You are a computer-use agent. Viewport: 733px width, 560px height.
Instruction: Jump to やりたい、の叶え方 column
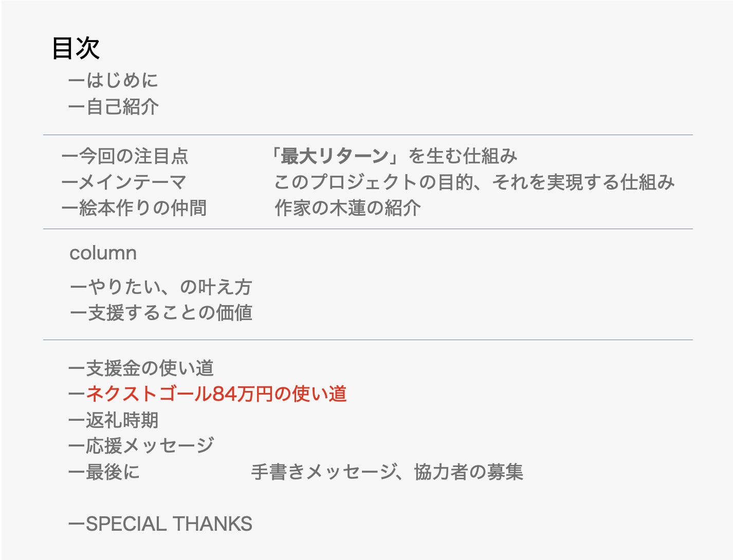click(x=161, y=287)
